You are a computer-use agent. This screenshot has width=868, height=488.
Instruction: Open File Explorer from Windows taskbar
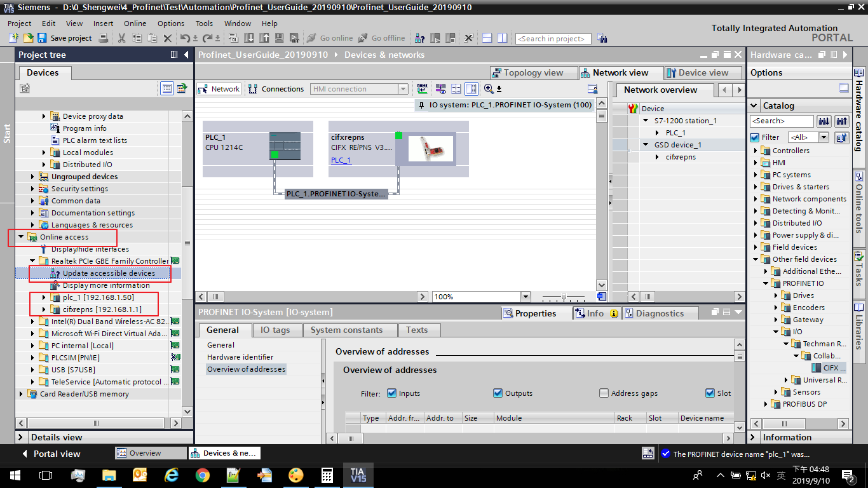tap(109, 475)
